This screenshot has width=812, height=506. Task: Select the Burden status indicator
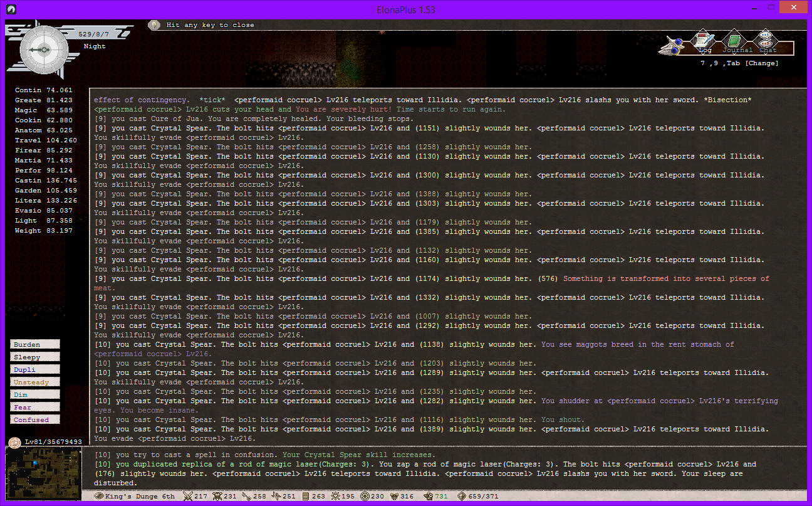coord(35,344)
